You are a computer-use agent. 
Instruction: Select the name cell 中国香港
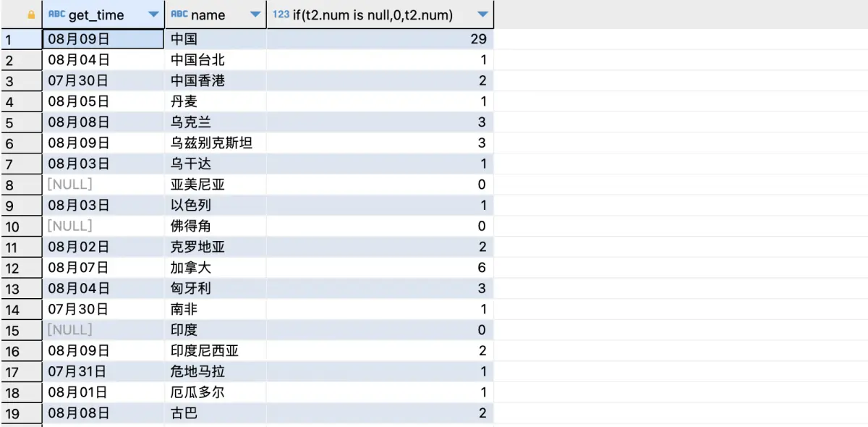click(216, 81)
